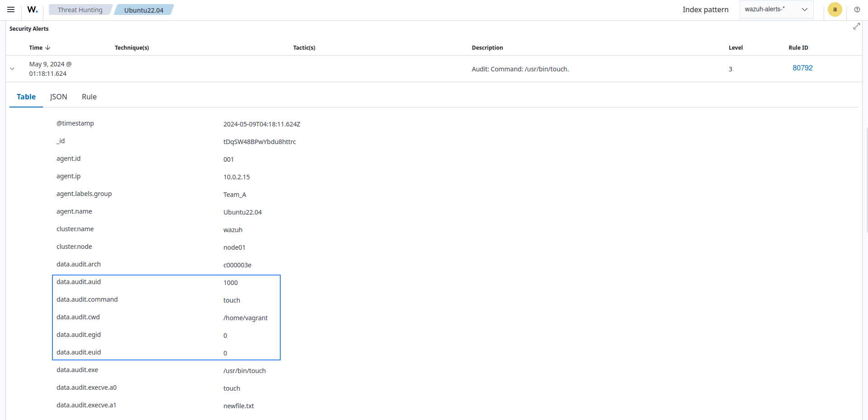Open the index pattern selector chevron

804,9
